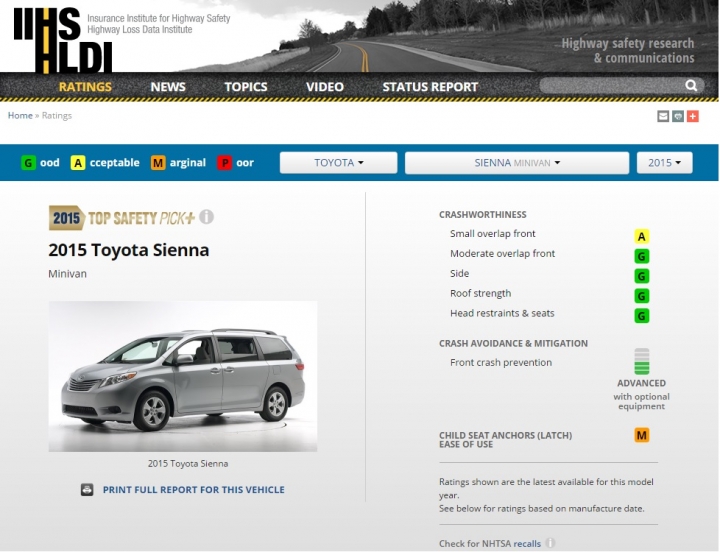
Task: Click the LATCH ease of use M badge
Action: (641, 435)
